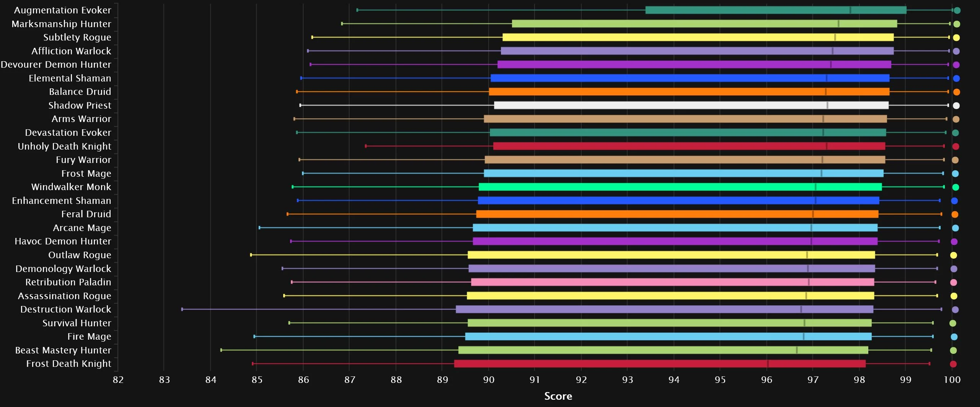Select the Unholy Death Knight minimum whisker cap
This screenshot has width=980, height=407.
(x=366, y=146)
